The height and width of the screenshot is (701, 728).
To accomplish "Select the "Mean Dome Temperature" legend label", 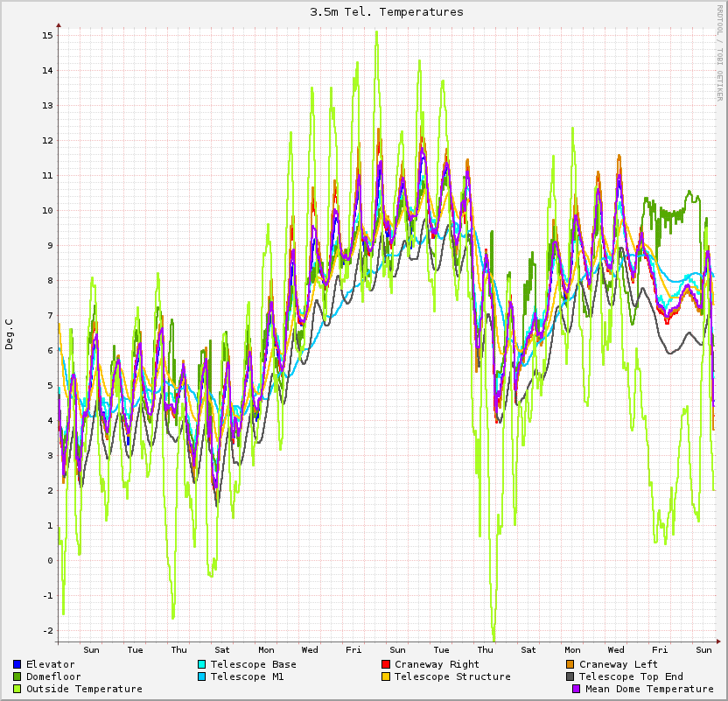I will coord(649,690).
